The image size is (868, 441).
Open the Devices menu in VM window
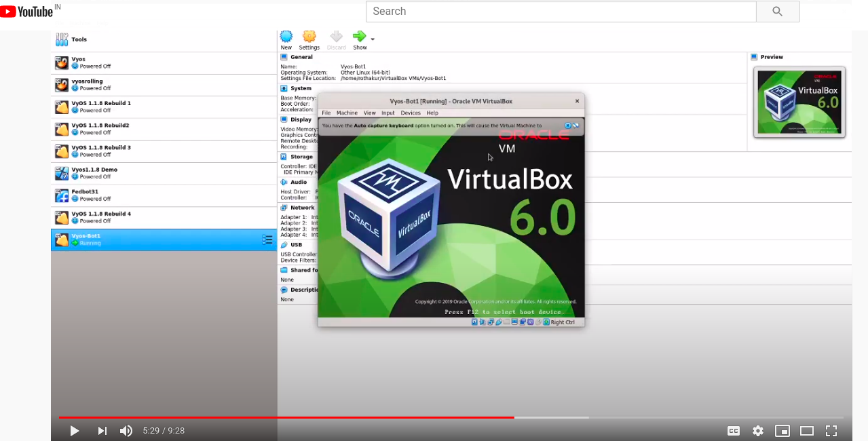[411, 113]
